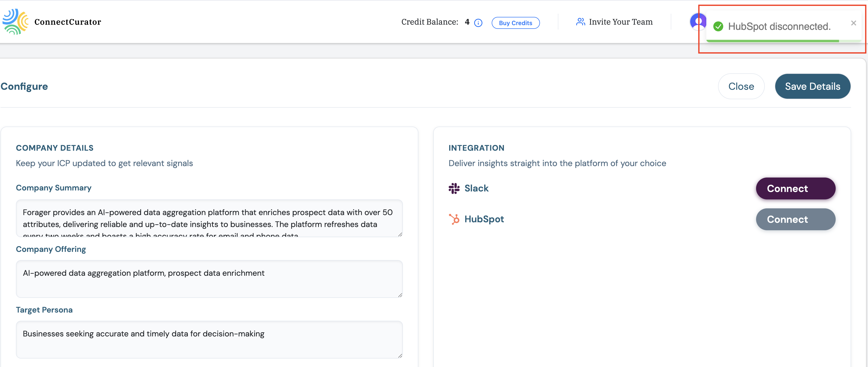The width and height of the screenshot is (868, 367).
Task: Click the Slack logo icon
Action: pos(454,188)
